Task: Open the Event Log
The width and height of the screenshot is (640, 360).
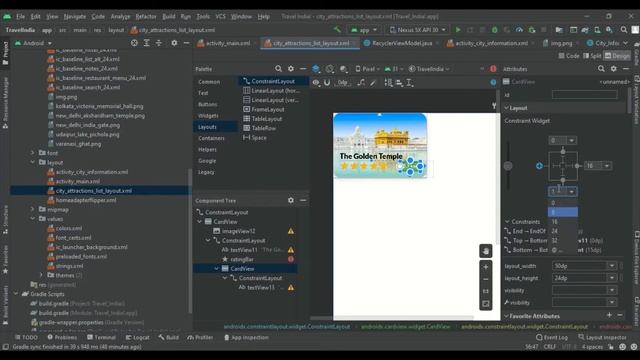Action: pyautogui.click(x=552, y=338)
